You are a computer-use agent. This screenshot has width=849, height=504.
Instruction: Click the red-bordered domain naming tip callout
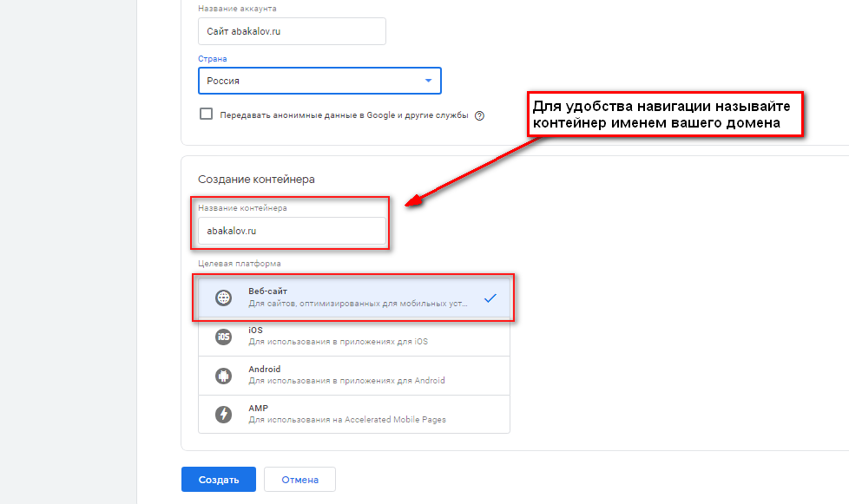click(663, 115)
